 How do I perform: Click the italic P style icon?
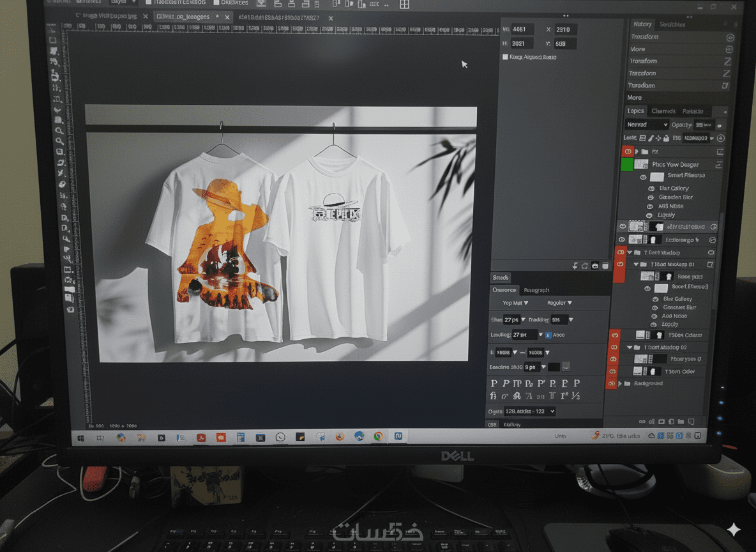coord(505,383)
